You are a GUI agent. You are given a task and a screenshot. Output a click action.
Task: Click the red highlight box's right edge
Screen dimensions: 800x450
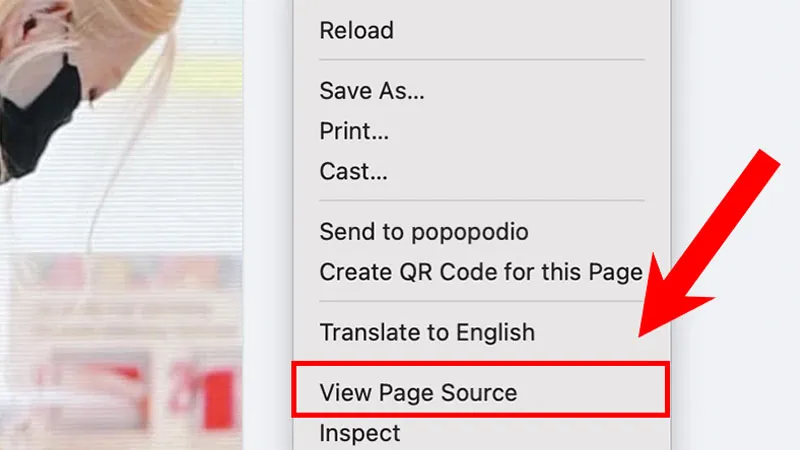[x=666, y=390]
